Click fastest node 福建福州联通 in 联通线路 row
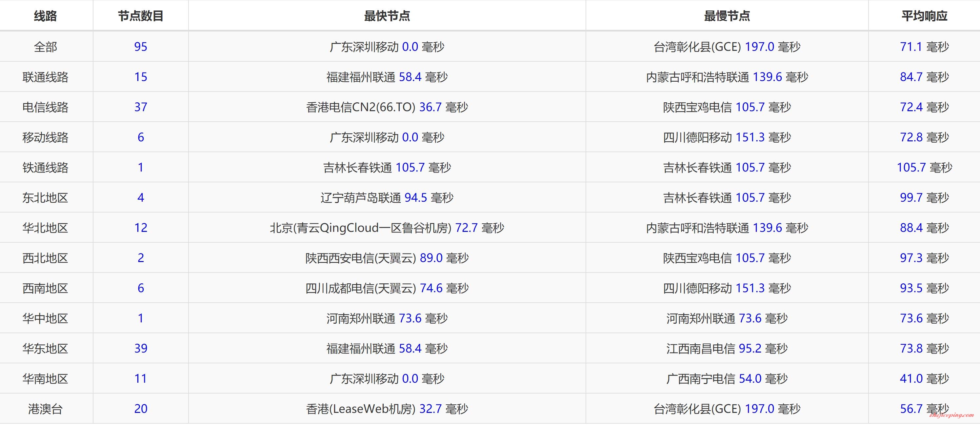980x426 pixels. pyautogui.click(x=361, y=77)
